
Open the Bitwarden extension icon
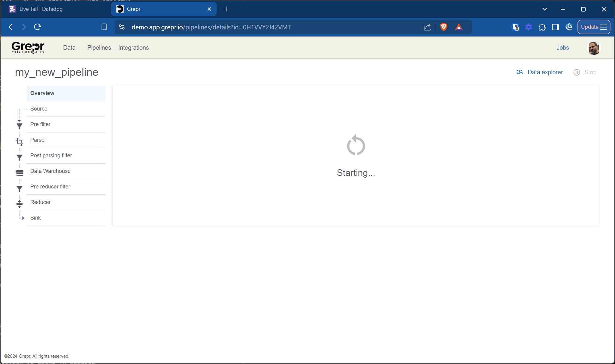515,27
